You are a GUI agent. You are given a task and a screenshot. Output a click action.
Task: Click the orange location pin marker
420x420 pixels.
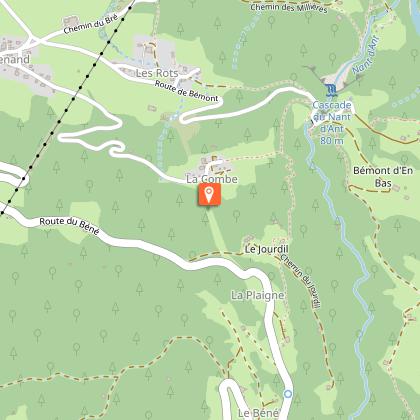pos(209,195)
